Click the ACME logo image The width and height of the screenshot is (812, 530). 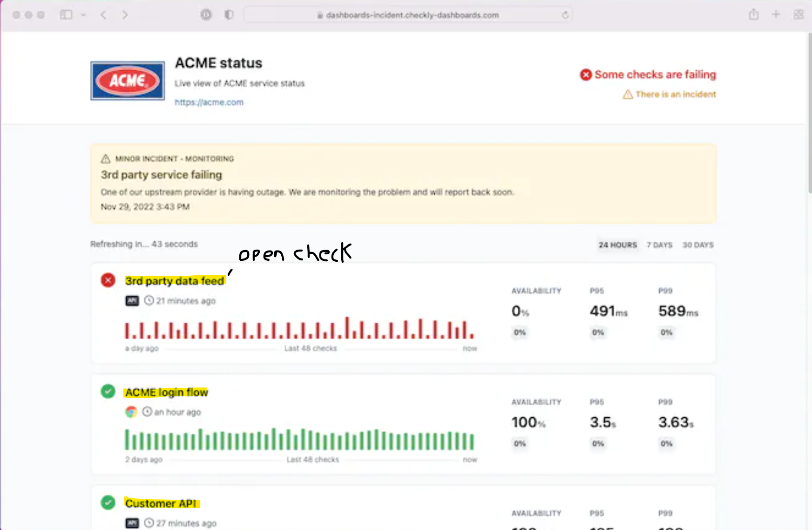click(128, 81)
